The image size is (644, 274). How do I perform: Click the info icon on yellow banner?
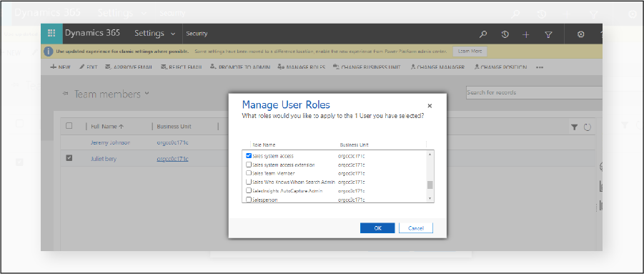[49, 52]
